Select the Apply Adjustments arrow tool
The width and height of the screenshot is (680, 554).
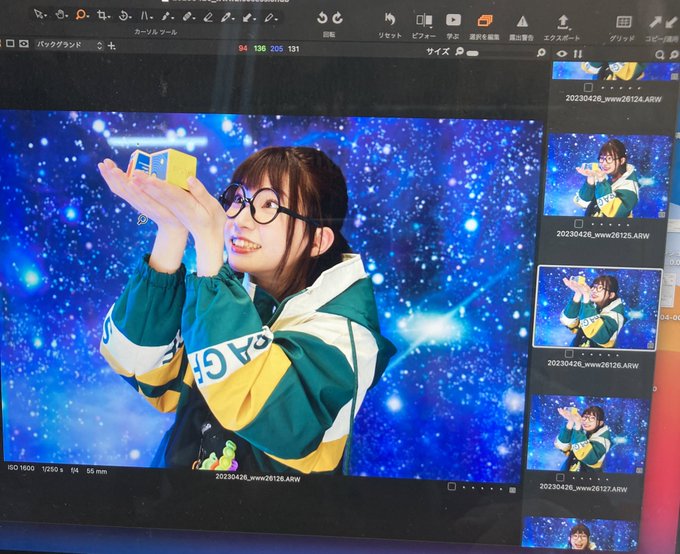tap(248, 18)
